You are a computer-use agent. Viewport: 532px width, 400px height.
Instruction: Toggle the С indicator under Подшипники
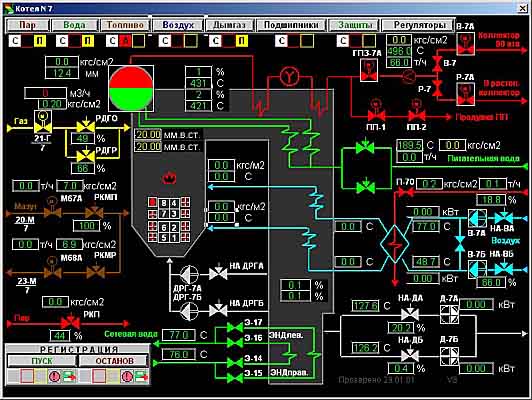281,41
